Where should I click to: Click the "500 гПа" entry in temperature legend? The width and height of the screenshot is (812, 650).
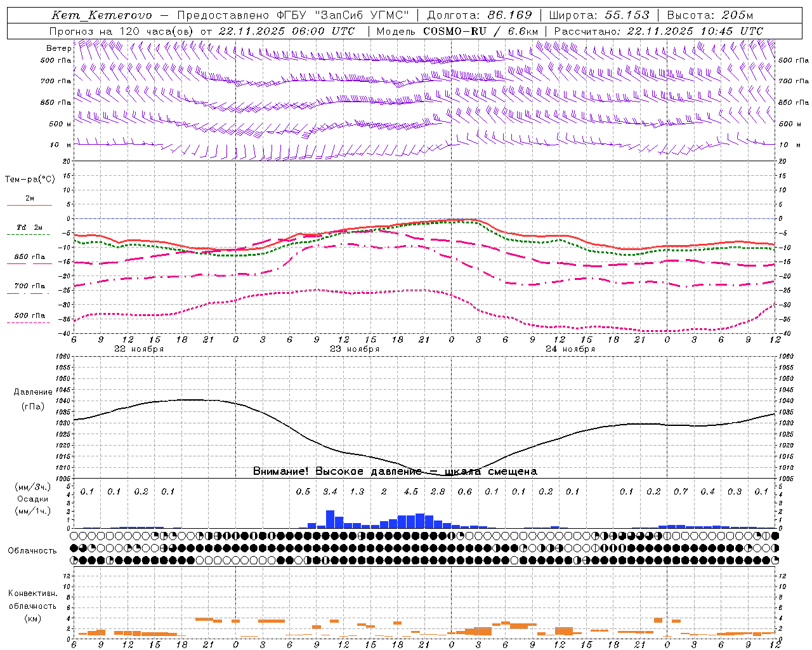tap(30, 315)
